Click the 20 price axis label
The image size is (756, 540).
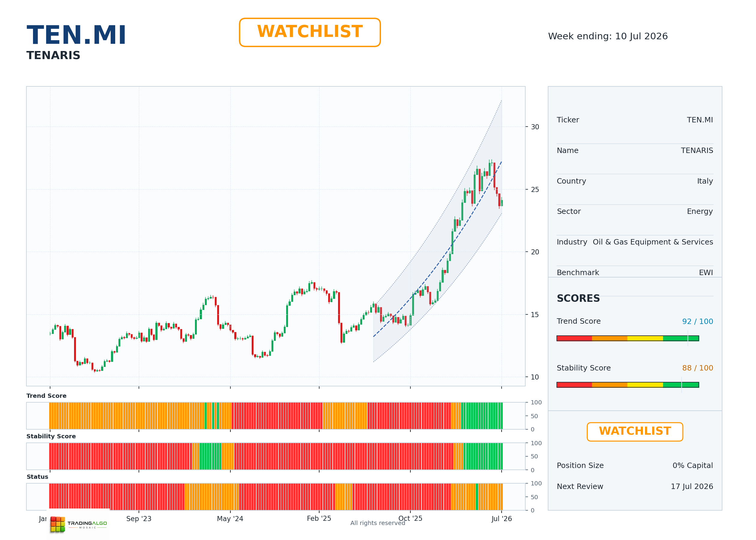[x=535, y=252]
